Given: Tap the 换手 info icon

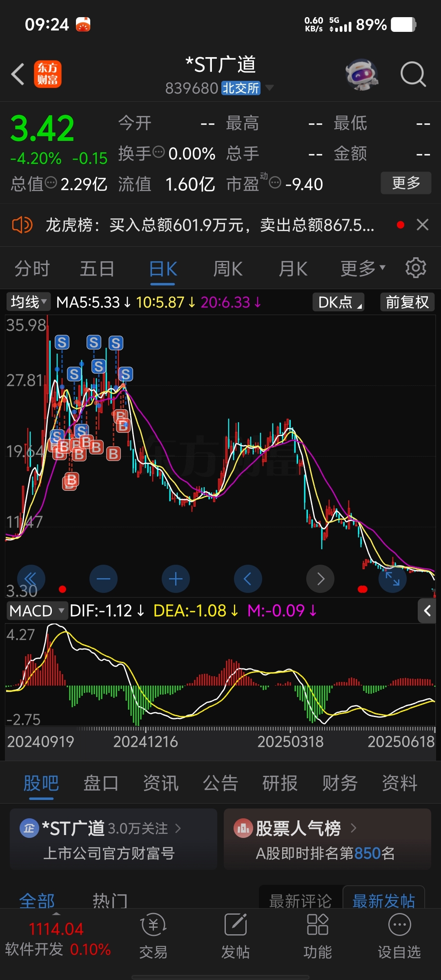Looking at the screenshot, I should (x=158, y=152).
